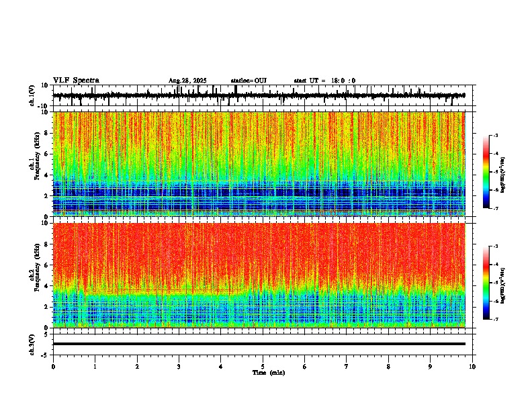Click the ch.1 voltage waveform trace

(259, 95)
